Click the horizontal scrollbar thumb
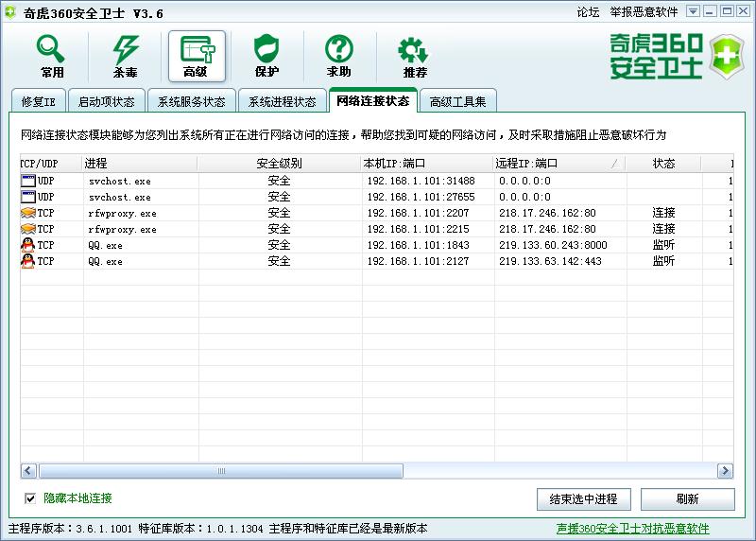Viewport: 756px width, 541px height. tap(221, 471)
